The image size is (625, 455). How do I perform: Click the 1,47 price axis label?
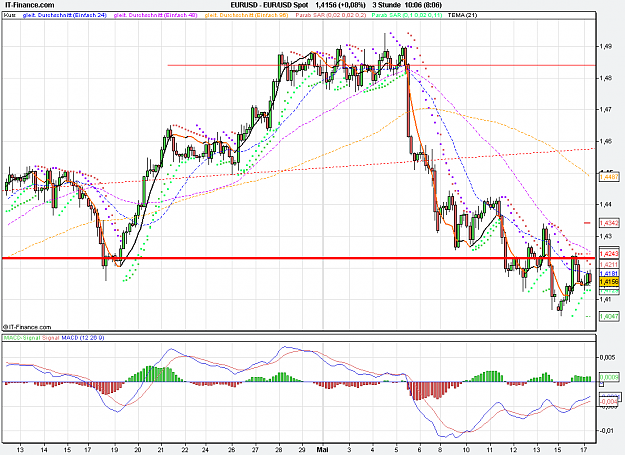click(606, 109)
